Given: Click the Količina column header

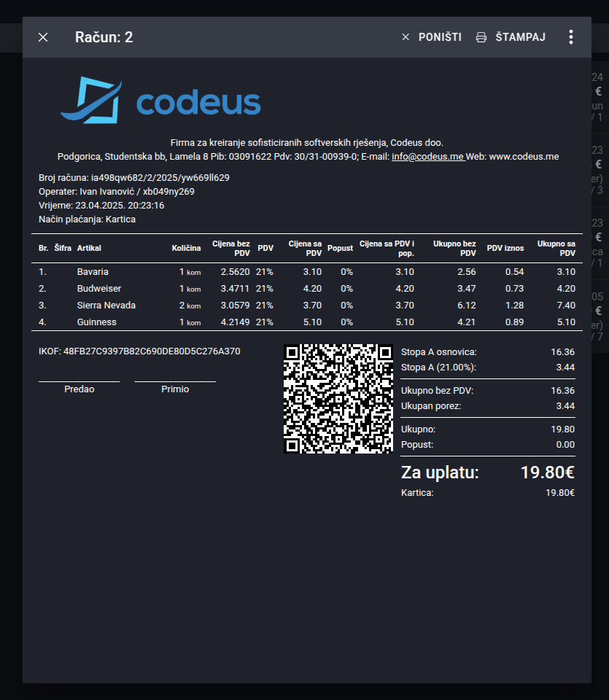Looking at the screenshot, I should [186, 248].
